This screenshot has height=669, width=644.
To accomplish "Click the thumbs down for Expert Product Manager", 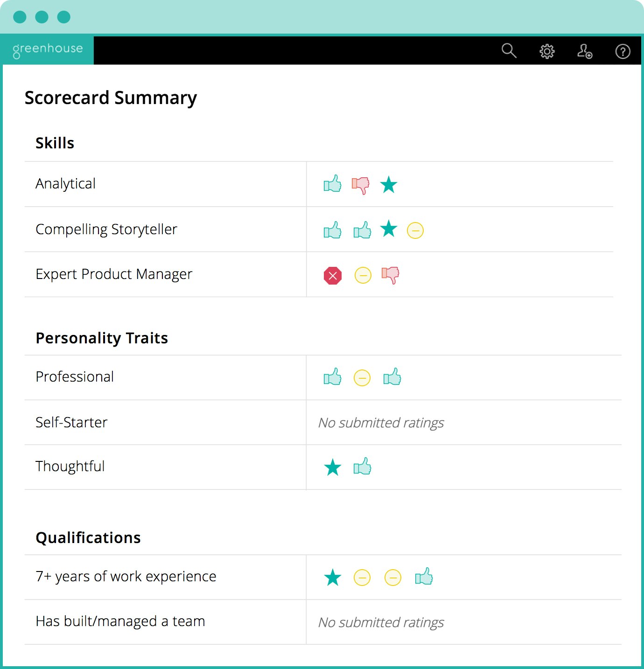I will 391,275.
